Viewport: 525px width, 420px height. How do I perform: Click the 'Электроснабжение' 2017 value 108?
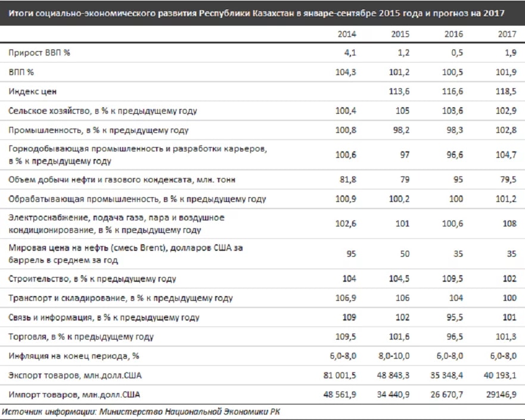click(510, 223)
